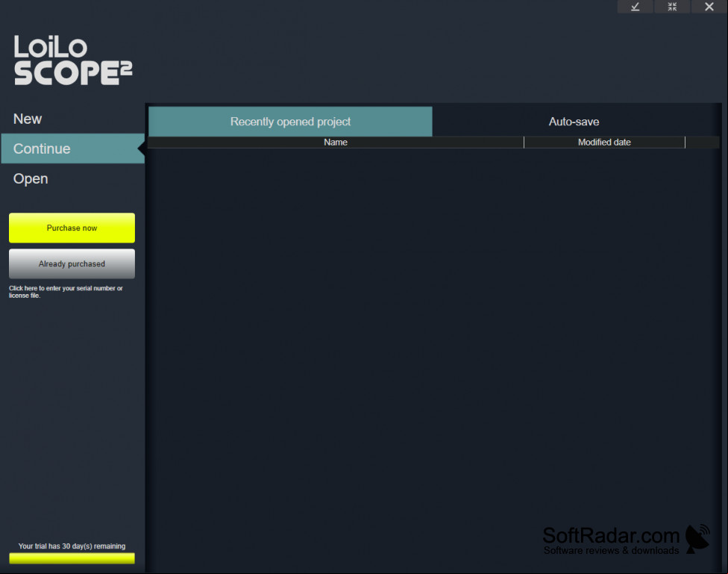This screenshot has width=728, height=574.
Task: Click the shrink-window arrows icon
Action: coord(672,7)
